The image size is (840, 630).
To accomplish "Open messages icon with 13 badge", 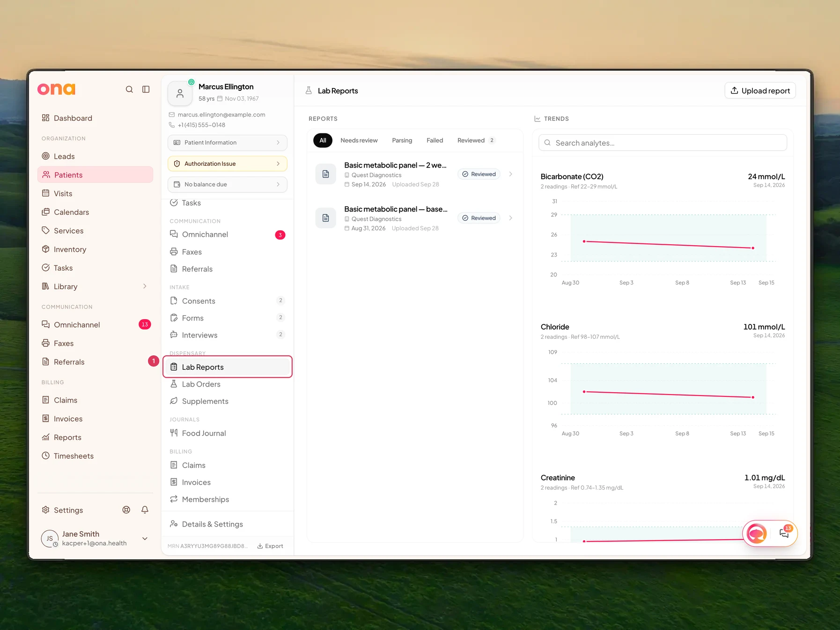I will (x=784, y=533).
